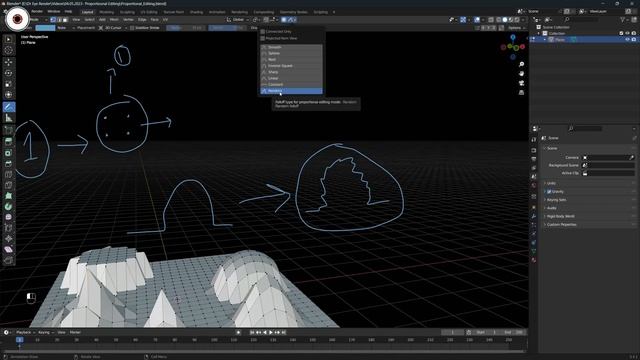This screenshot has height=360, width=640.
Task: Select the Measure tool in left toolbar
Action: (9, 118)
